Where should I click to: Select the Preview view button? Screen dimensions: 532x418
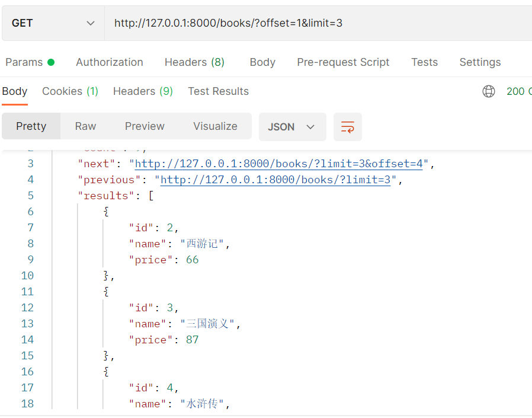click(145, 126)
